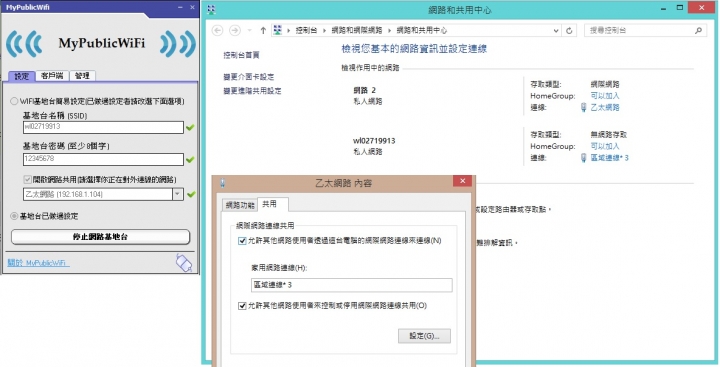Switch to the 設定 tab in MyPublicWifi
The image size is (720, 367).
22,76
